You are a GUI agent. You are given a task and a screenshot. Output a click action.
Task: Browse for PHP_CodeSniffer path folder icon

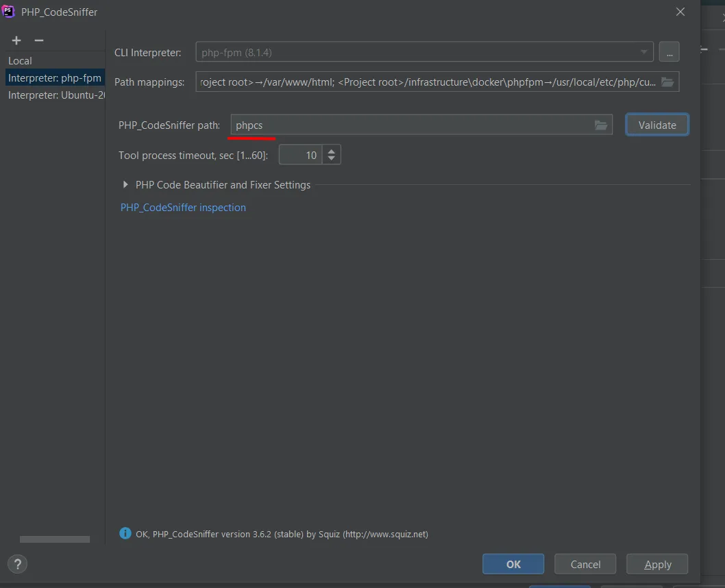[600, 125]
